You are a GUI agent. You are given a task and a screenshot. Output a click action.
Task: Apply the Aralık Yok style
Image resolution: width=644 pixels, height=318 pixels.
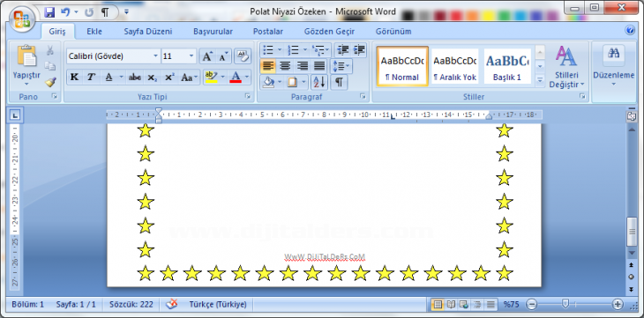[x=455, y=66]
